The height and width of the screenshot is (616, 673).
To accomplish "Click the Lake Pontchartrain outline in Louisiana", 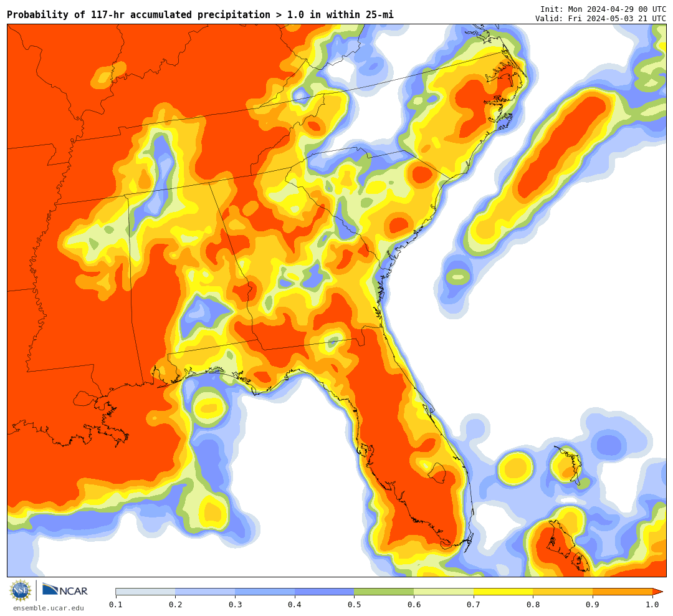I will [85, 398].
